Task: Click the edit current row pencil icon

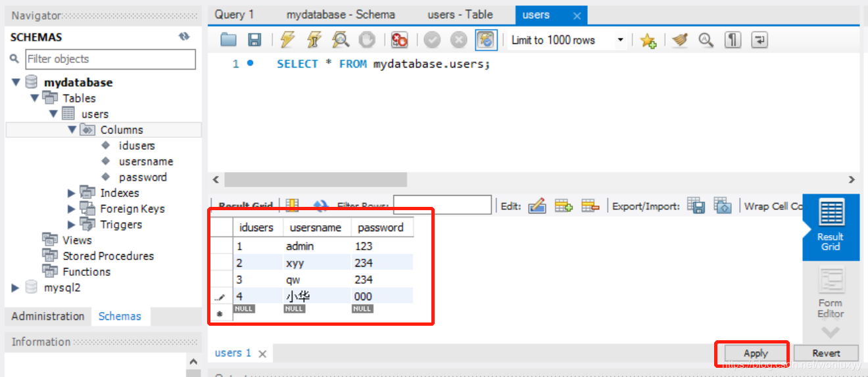Action: pyautogui.click(x=537, y=206)
